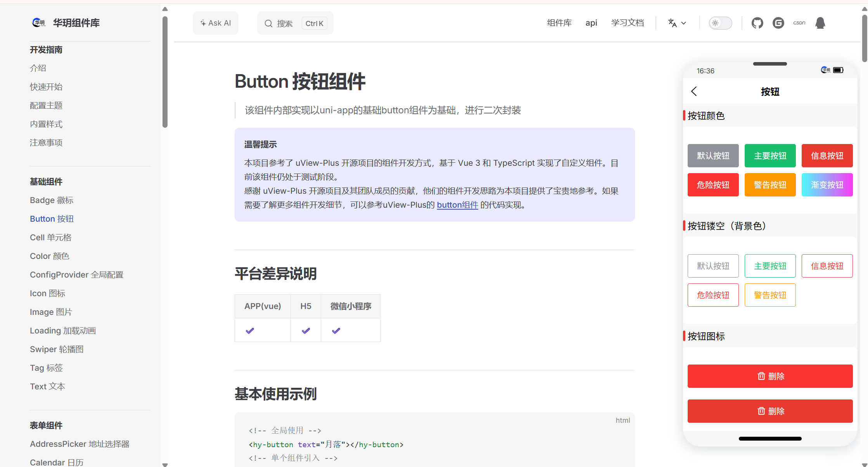
Task: Tap the outlined orange 警告按钮
Action: tap(770, 295)
